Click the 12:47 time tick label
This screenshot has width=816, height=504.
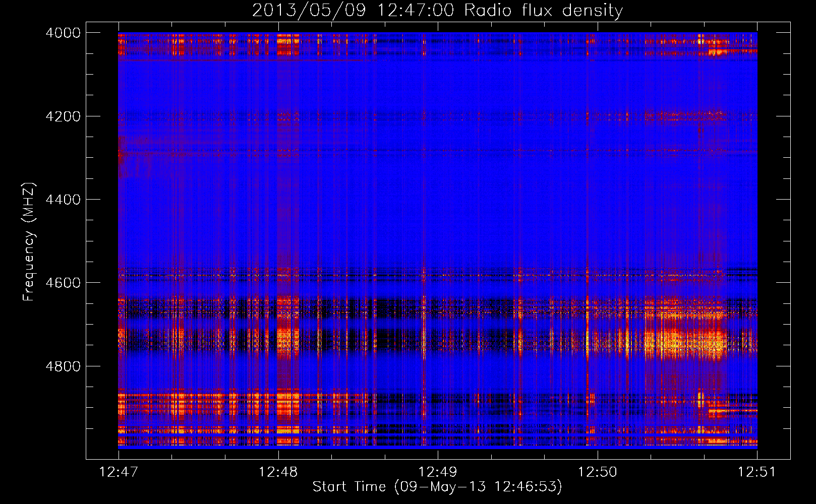point(119,472)
